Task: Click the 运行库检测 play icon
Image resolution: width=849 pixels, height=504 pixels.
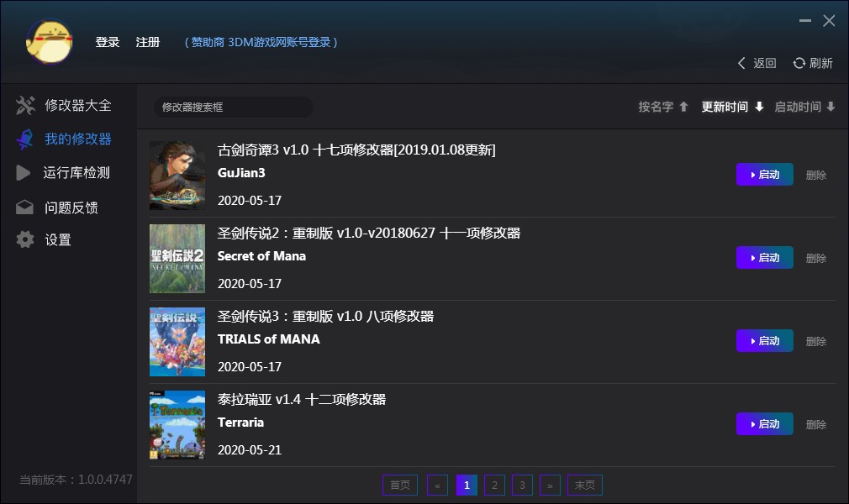Action: 24,173
